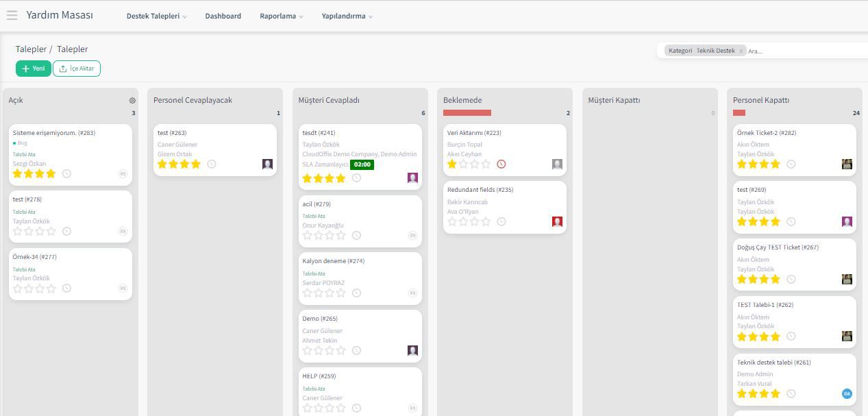Open avatar on Veri Aktarımı card
This screenshot has height=416, width=868.
tap(557, 164)
